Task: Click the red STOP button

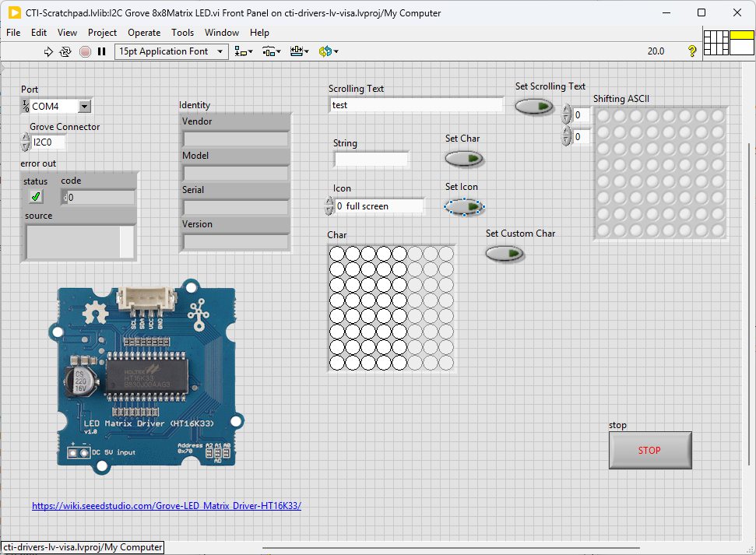Action: 650,451
